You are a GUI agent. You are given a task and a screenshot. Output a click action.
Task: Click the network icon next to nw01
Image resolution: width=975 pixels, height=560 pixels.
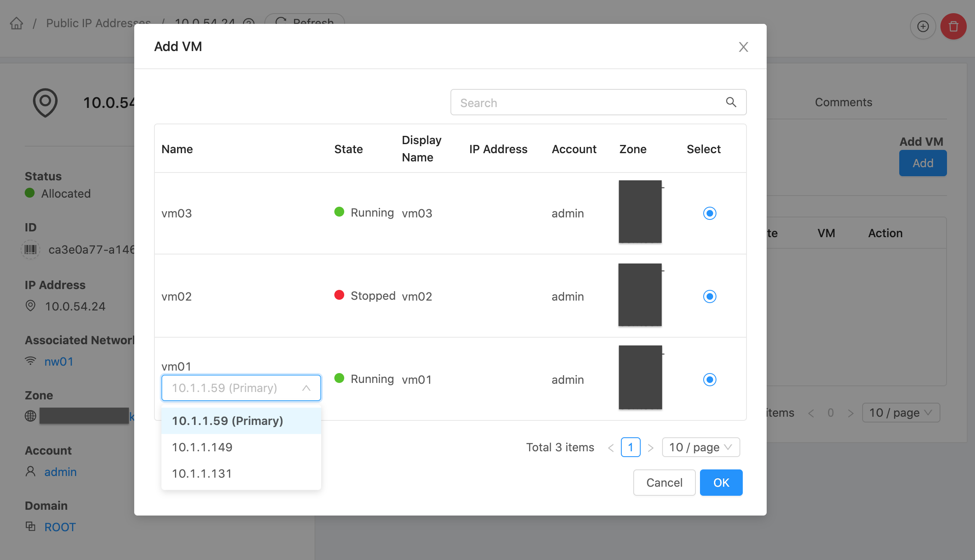pos(30,361)
